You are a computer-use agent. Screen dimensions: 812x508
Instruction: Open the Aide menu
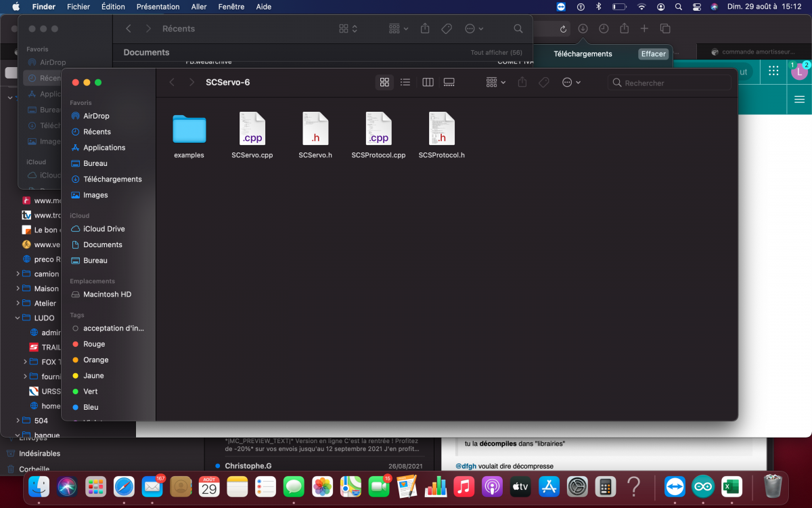pos(264,7)
